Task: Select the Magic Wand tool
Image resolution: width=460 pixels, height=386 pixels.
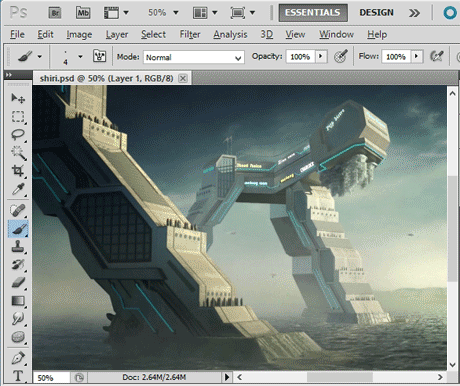Action: click(x=18, y=153)
